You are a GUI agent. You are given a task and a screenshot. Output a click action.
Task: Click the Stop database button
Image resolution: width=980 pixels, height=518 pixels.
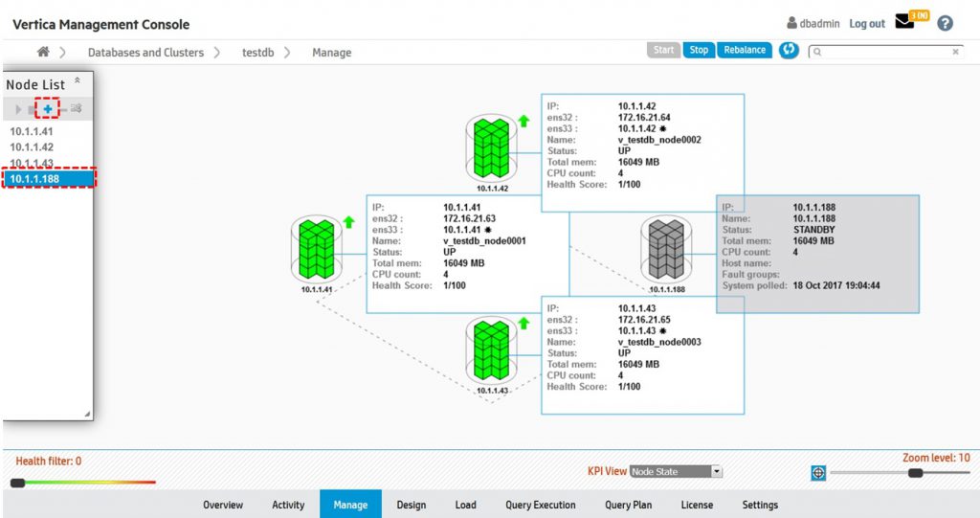(x=699, y=50)
